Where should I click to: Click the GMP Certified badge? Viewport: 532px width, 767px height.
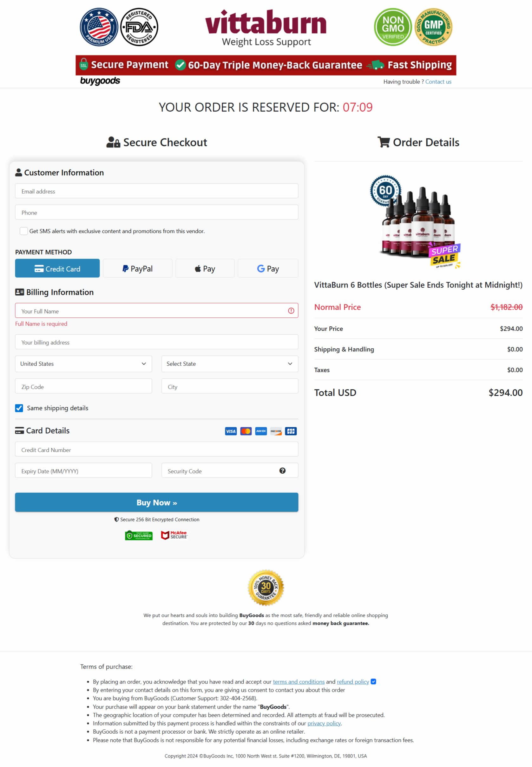433,27
